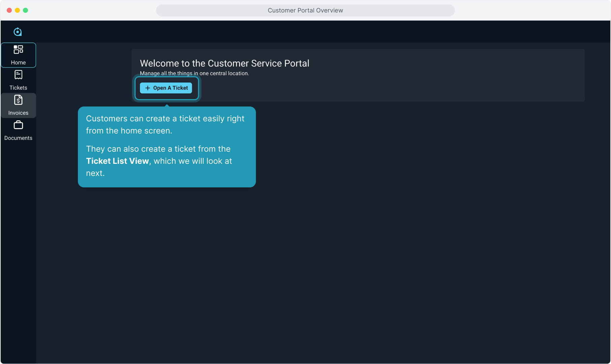Navigate to the Documents sidebar label

18,138
